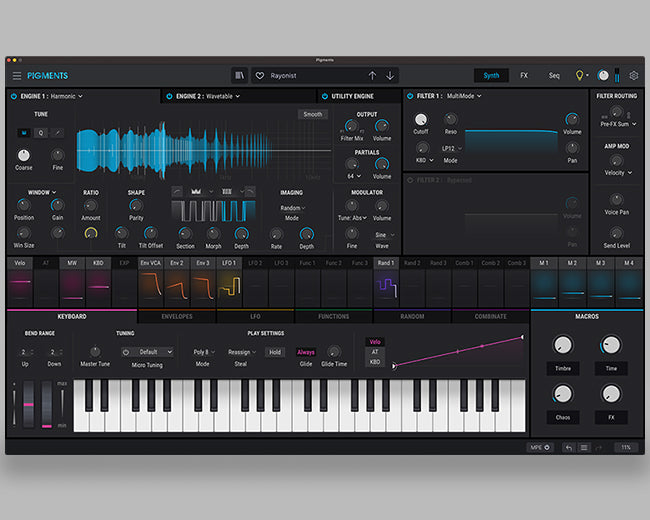
Task: Toggle the Hold play setting
Action: pyautogui.click(x=275, y=352)
